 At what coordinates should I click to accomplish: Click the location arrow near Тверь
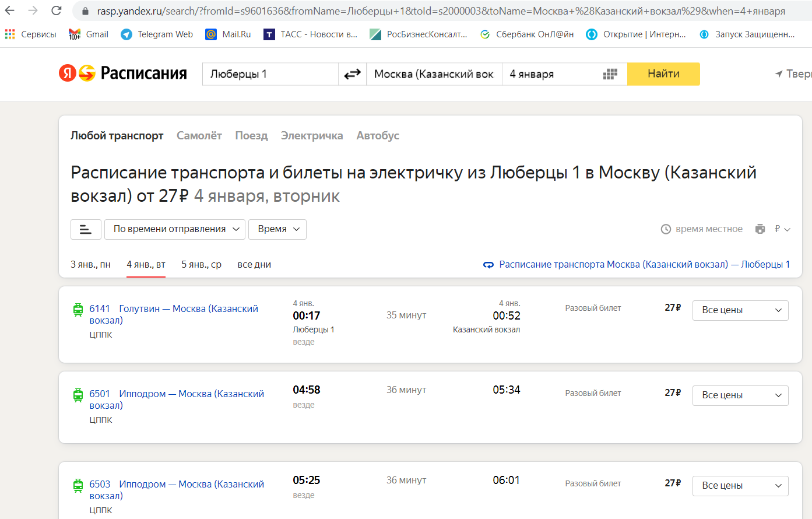(779, 74)
